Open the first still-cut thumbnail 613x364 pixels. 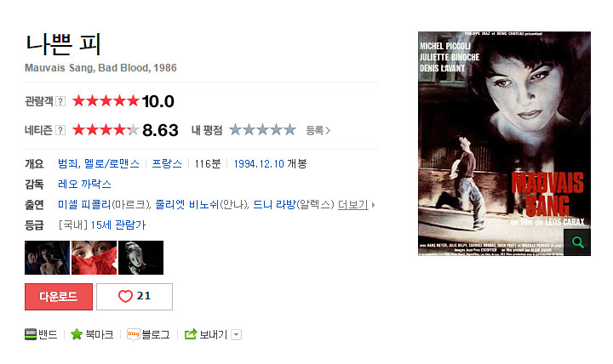click(47, 258)
